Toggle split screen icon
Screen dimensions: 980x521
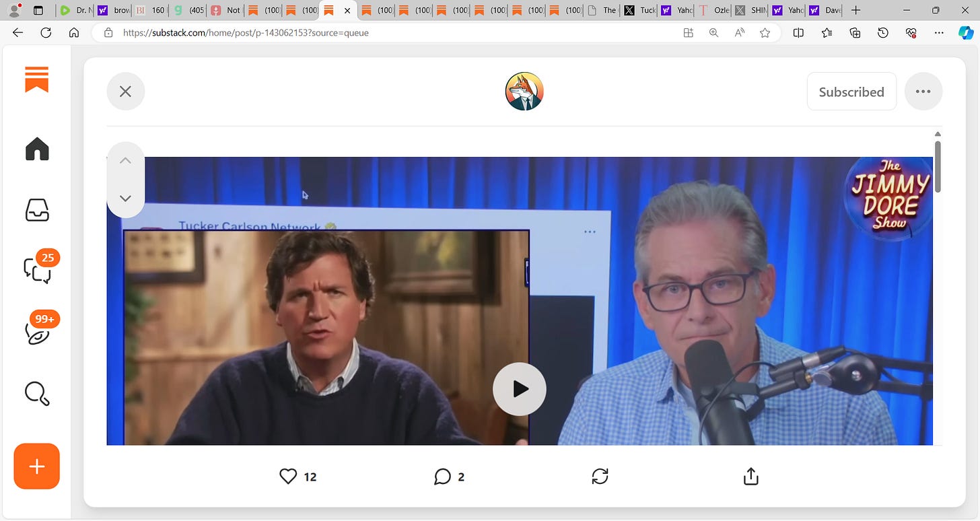tap(798, 32)
